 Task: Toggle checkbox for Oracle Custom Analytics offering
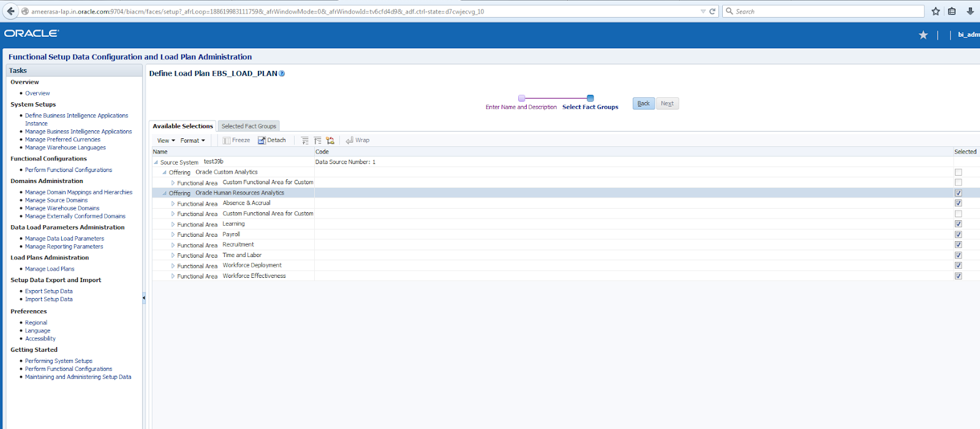(x=959, y=173)
